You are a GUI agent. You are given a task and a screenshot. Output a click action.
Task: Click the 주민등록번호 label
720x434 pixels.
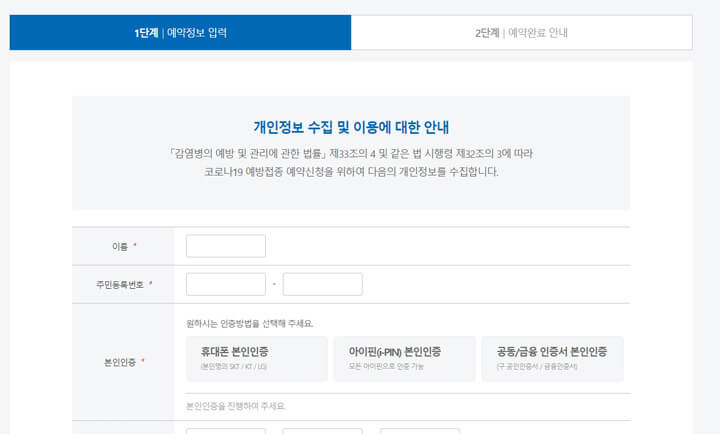pyautogui.click(x=120, y=285)
